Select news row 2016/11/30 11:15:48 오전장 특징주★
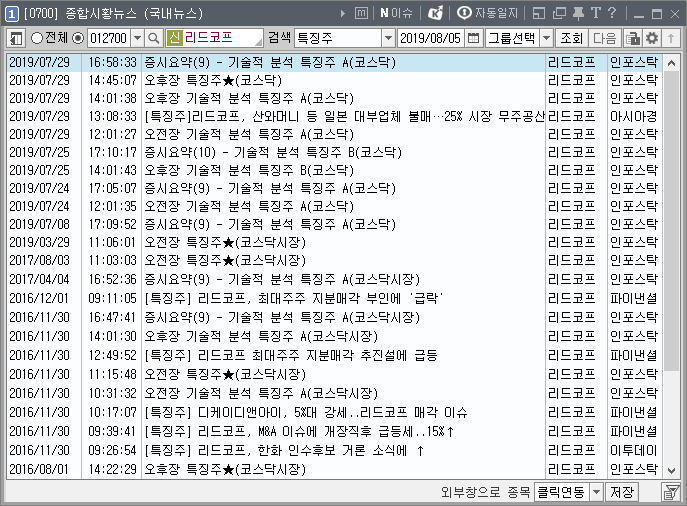 tap(335, 375)
